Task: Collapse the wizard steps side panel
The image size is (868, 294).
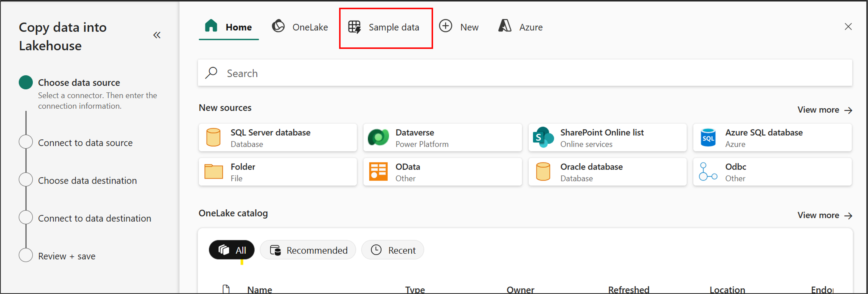Action: point(157,35)
